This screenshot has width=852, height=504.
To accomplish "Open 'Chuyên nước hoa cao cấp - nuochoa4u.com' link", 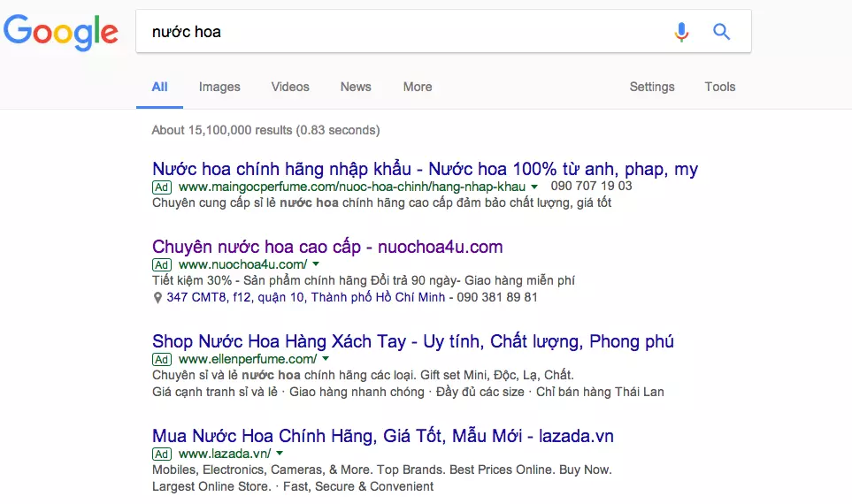I will point(327,247).
